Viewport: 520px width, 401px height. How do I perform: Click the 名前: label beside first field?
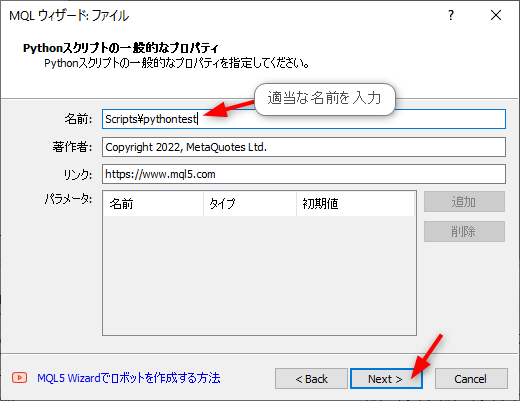(78, 119)
